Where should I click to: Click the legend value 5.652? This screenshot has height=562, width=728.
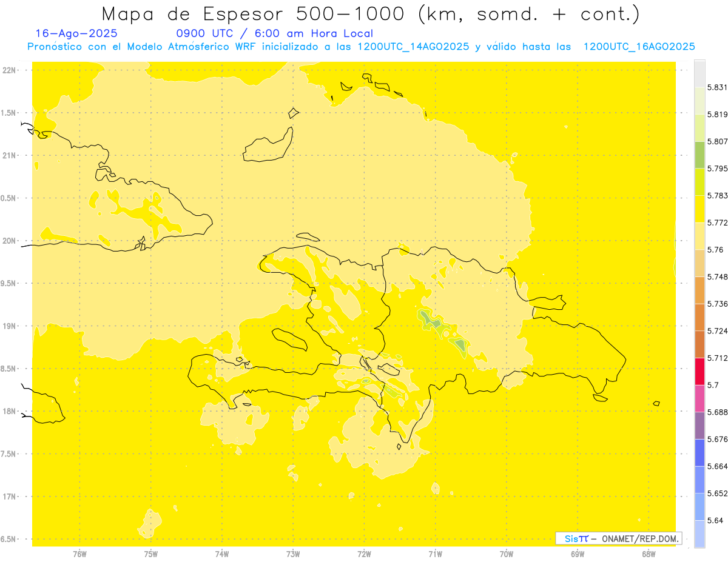click(x=717, y=493)
